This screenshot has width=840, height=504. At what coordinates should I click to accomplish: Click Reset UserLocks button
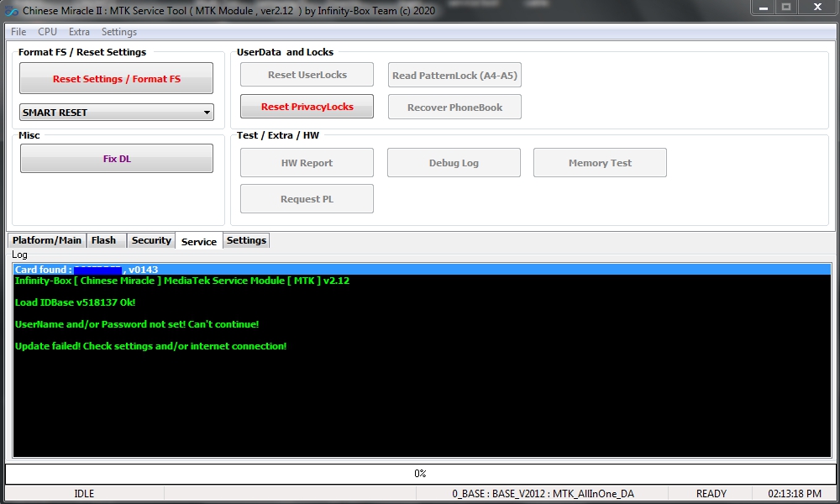pyautogui.click(x=307, y=75)
